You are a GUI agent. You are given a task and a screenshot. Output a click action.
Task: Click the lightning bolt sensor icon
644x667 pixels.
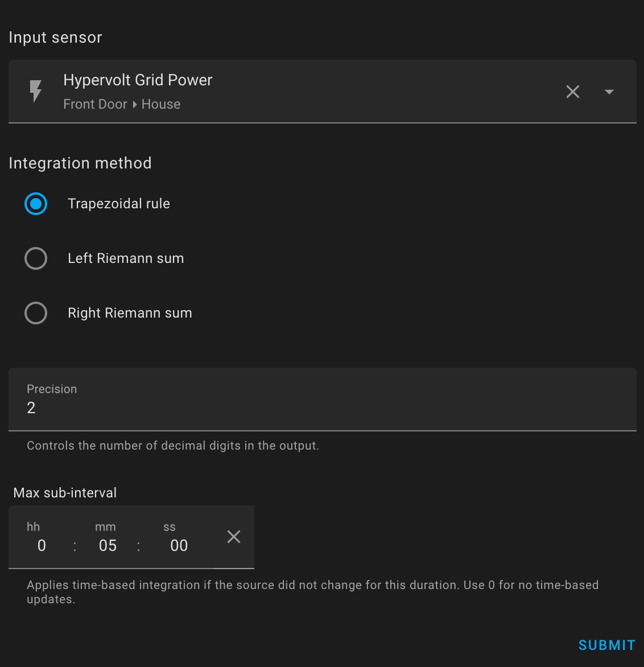36,91
